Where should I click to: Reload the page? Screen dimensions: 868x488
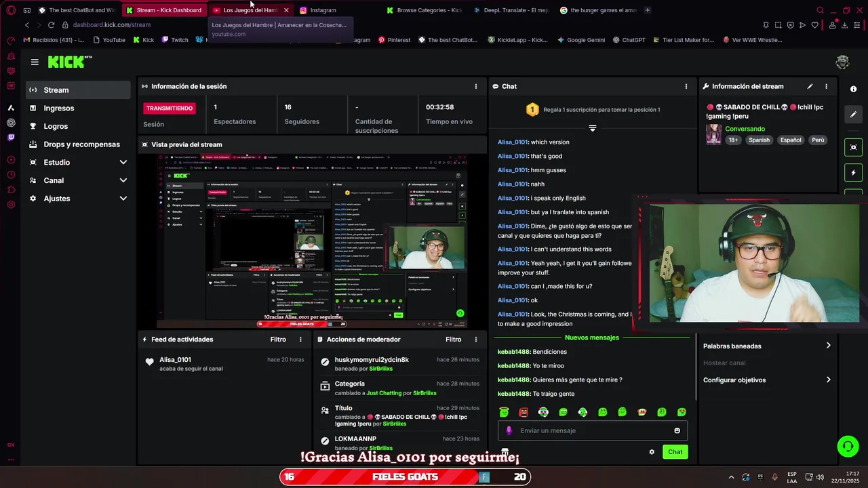click(51, 25)
